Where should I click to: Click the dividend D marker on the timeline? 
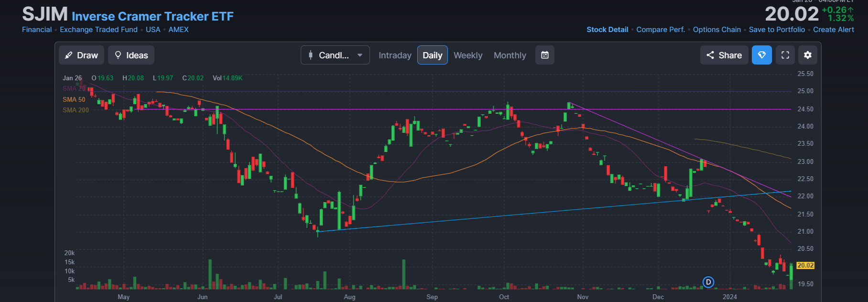click(708, 282)
